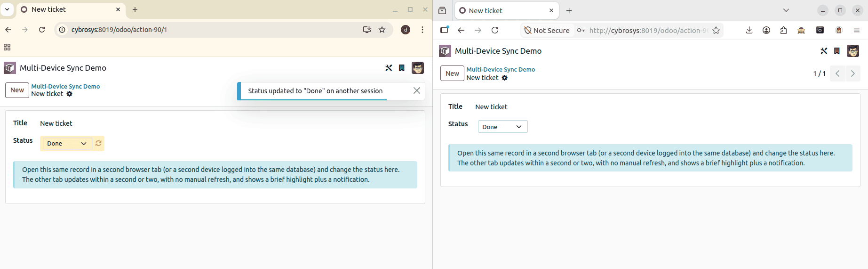
Task: Open Multi-Device Sync Demo breadcrumb in Chrome window
Action: pos(65,86)
